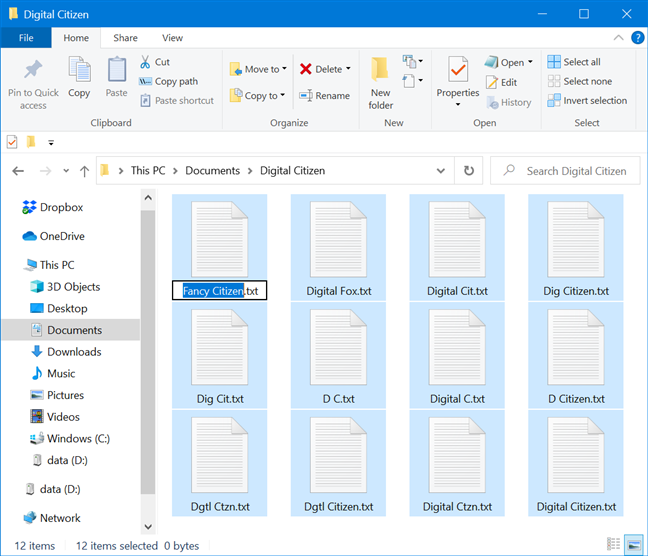The image size is (648, 556).
Task: Open the Delete dropdown arrow
Action: pos(348,69)
